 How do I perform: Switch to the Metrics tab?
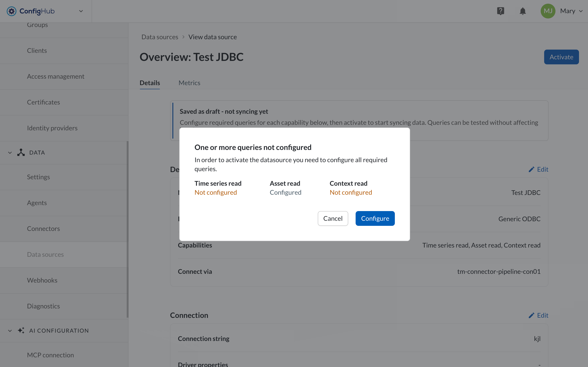tap(189, 83)
